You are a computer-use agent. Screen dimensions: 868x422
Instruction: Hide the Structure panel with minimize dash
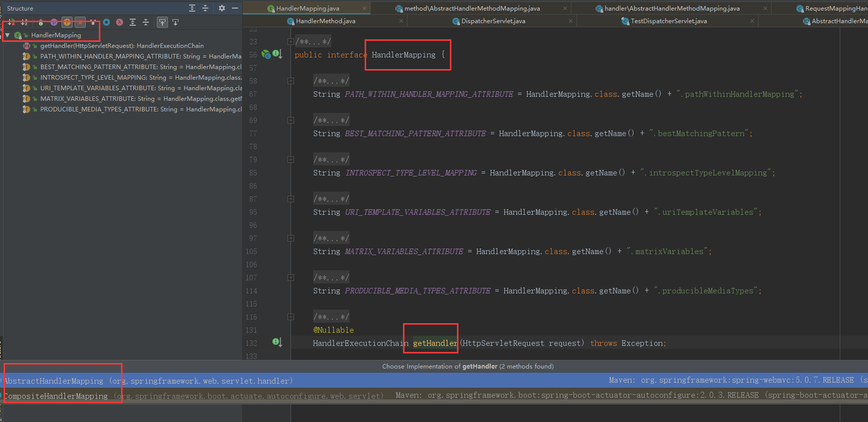coord(235,8)
